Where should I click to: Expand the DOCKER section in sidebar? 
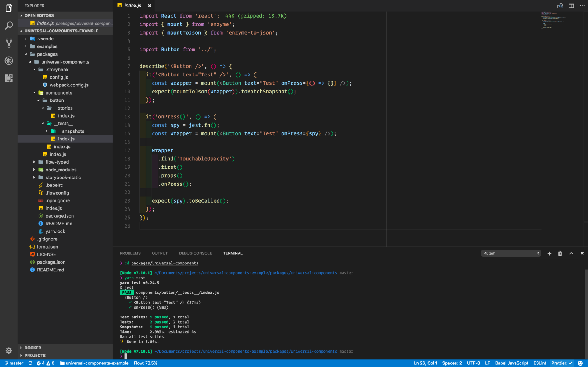coord(33,348)
